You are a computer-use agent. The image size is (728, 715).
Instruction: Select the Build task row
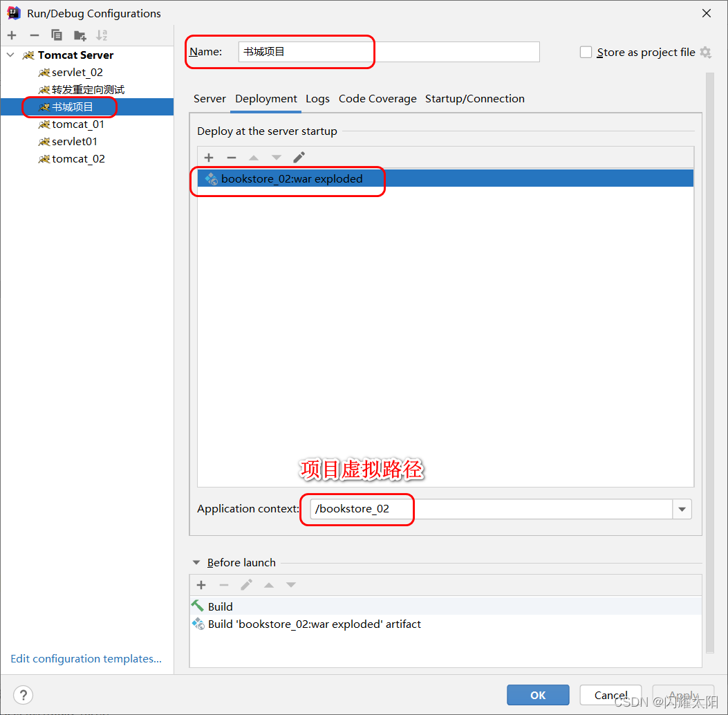point(445,606)
